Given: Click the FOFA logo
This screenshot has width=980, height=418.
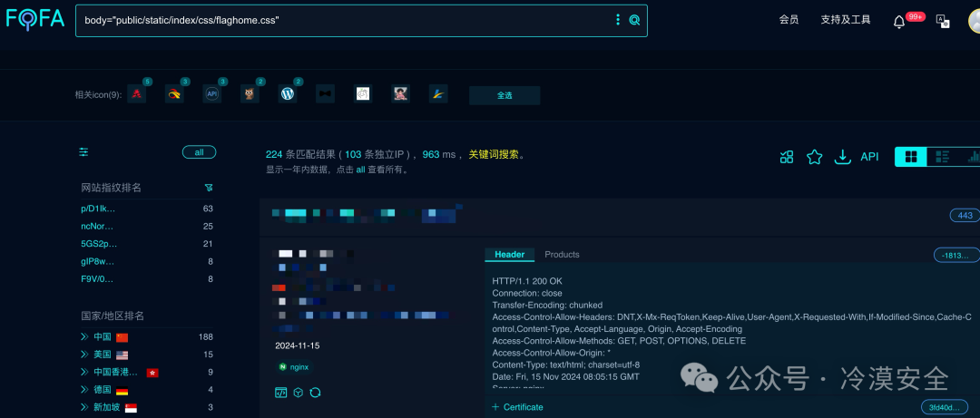Looking at the screenshot, I should (x=35, y=19).
